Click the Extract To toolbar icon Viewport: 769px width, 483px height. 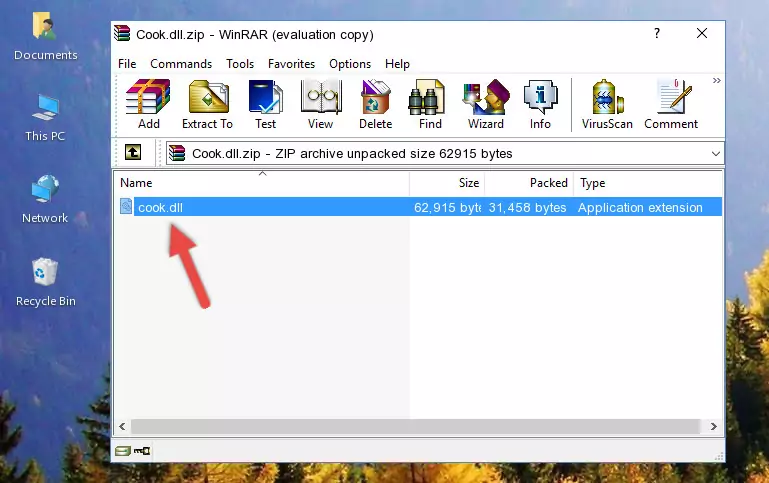point(207,104)
